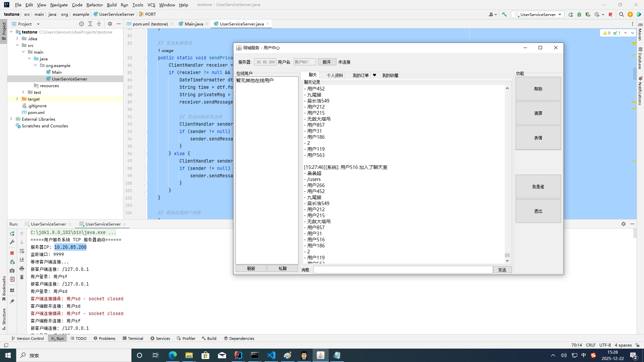This screenshot has height=362, width=644.
Task: Expand the target folder in the project tree
Action: coord(17,99)
